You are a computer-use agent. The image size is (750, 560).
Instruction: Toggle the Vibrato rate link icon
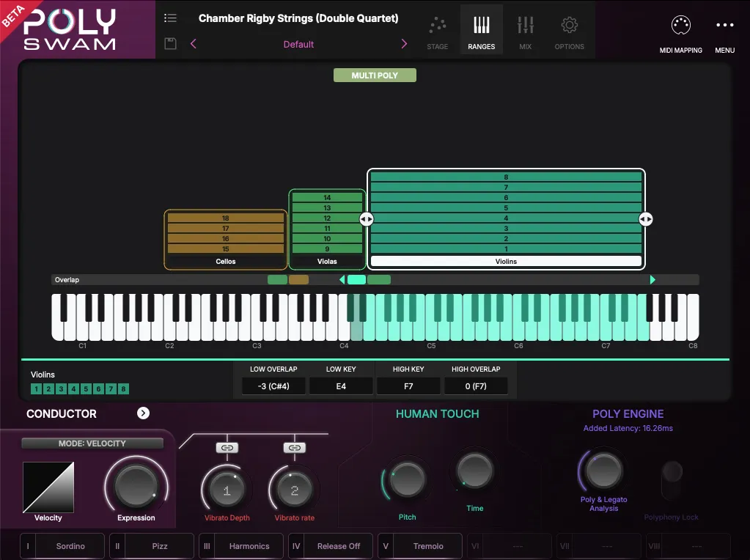point(295,448)
